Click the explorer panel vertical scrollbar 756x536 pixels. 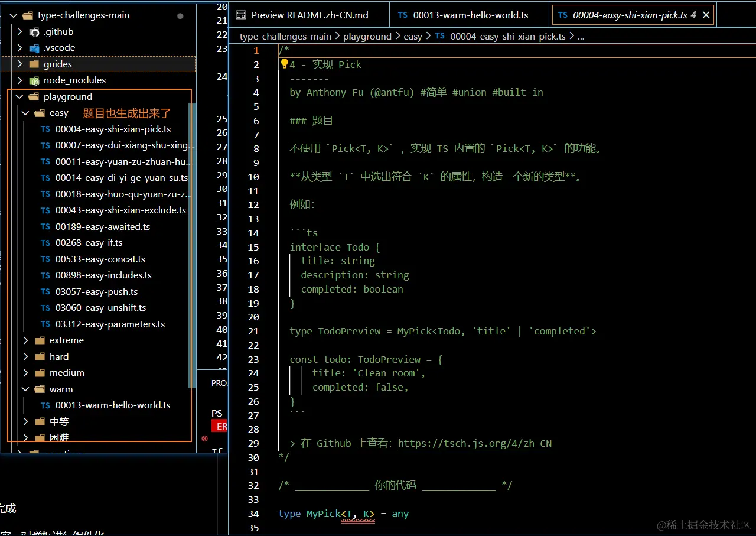click(192, 245)
